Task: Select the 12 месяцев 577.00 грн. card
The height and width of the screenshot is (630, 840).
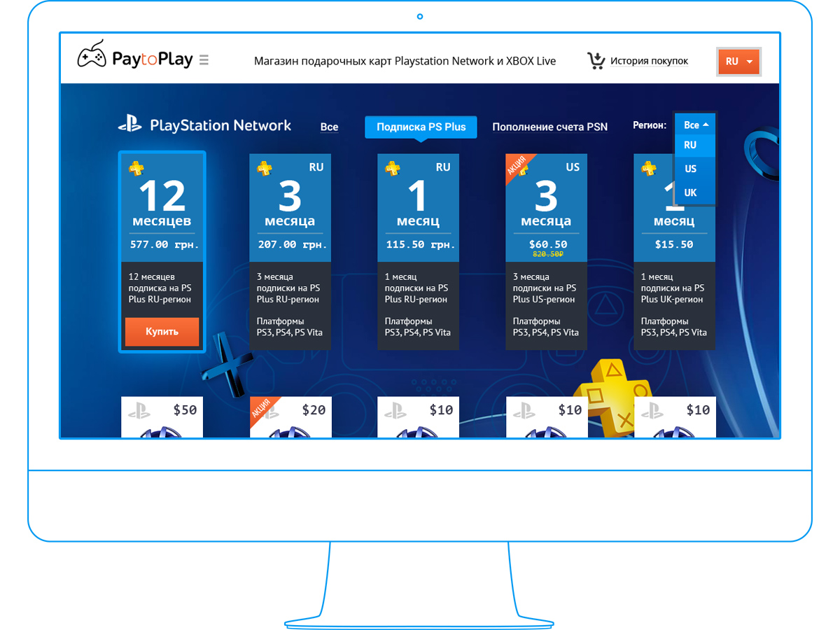Action: pos(162,251)
